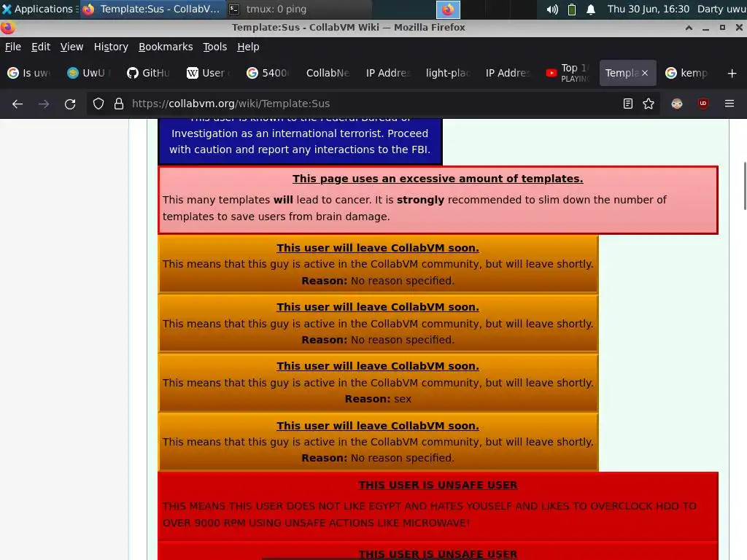Open the volume control in system tray
The image size is (747, 560).
552,9
